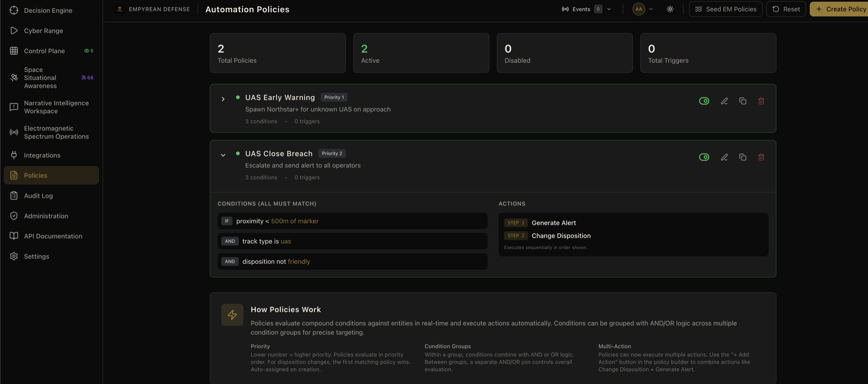Click the Reset button
The image size is (868, 384).
click(x=786, y=9)
